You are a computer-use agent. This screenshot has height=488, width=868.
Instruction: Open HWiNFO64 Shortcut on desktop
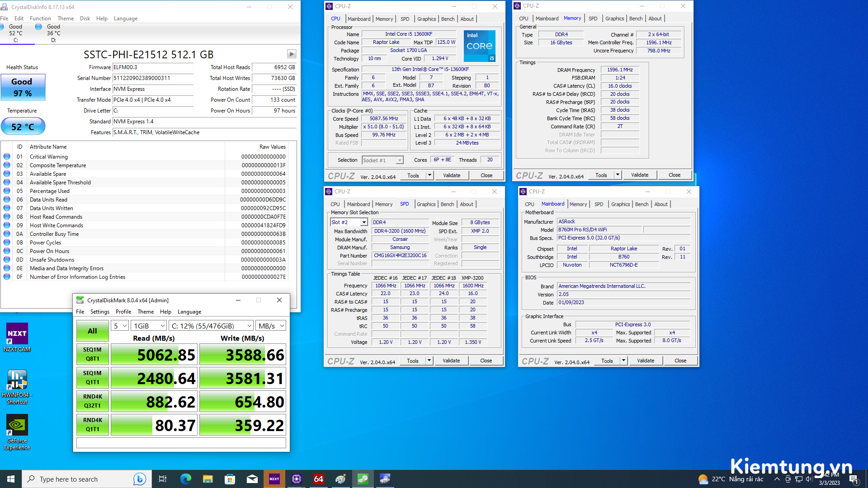pos(17,386)
